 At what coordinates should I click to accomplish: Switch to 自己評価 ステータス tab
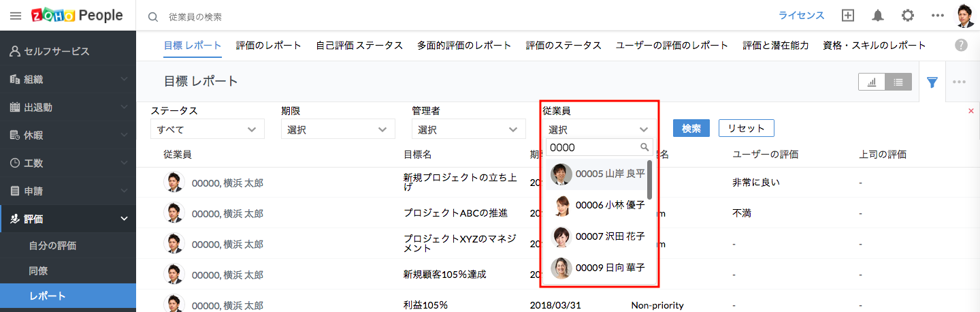359,45
